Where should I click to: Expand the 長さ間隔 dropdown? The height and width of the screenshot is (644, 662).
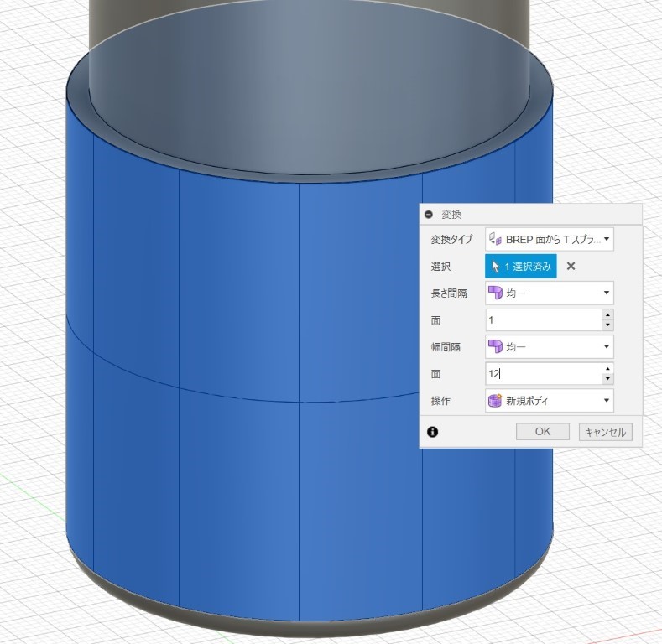(x=606, y=293)
